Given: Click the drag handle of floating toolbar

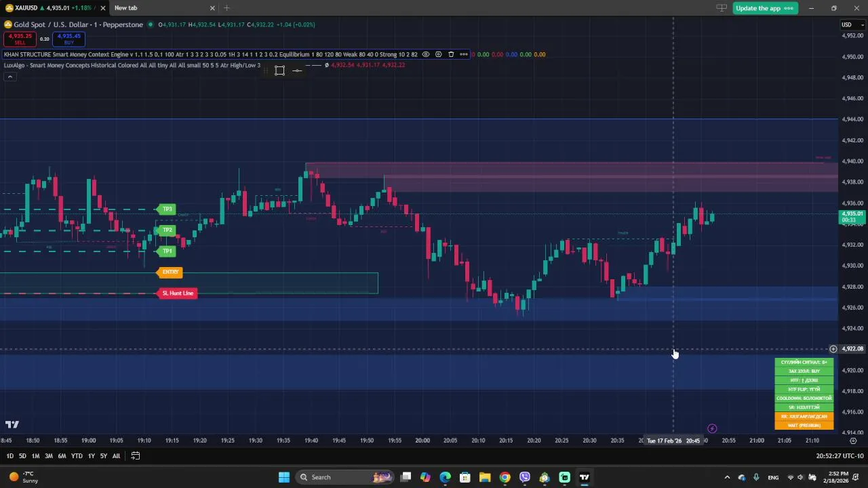Looking at the screenshot, I should [x=267, y=70].
